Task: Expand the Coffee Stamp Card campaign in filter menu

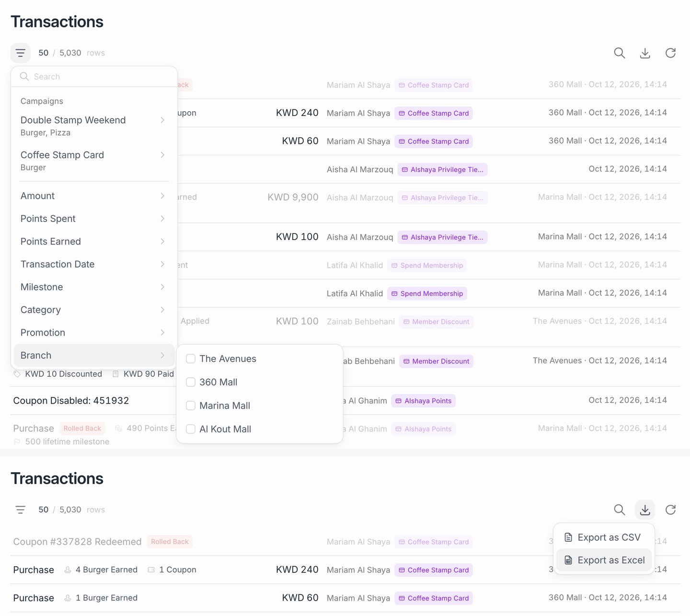Action: click(x=94, y=161)
